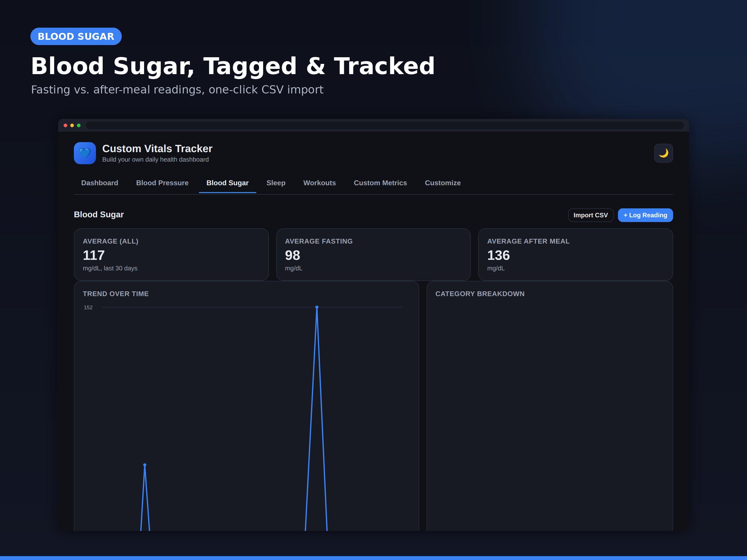Open the Workouts tab
The height and width of the screenshot is (560, 747).
click(x=320, y=183)
